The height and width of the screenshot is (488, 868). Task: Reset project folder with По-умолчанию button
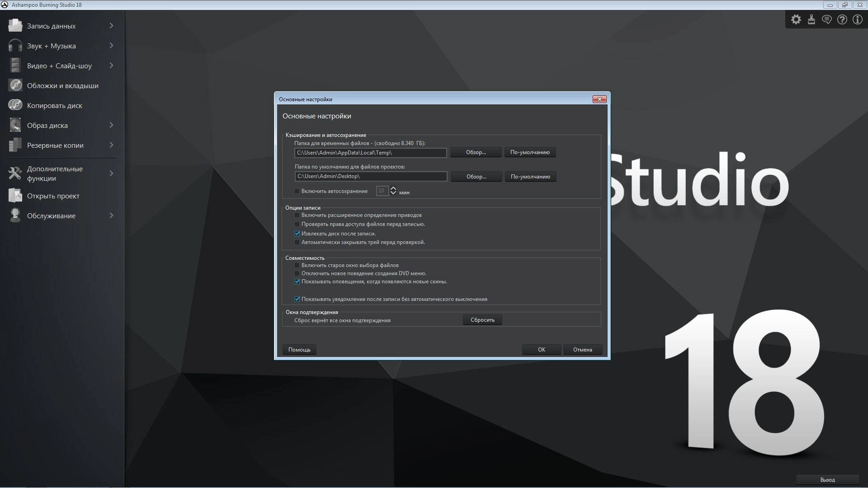point(530,177)
